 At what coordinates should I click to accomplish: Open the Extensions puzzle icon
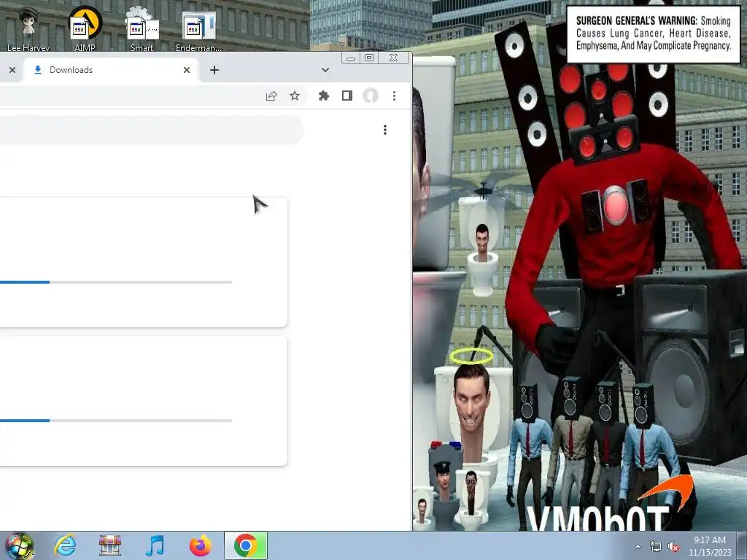(x=324, y=96)
